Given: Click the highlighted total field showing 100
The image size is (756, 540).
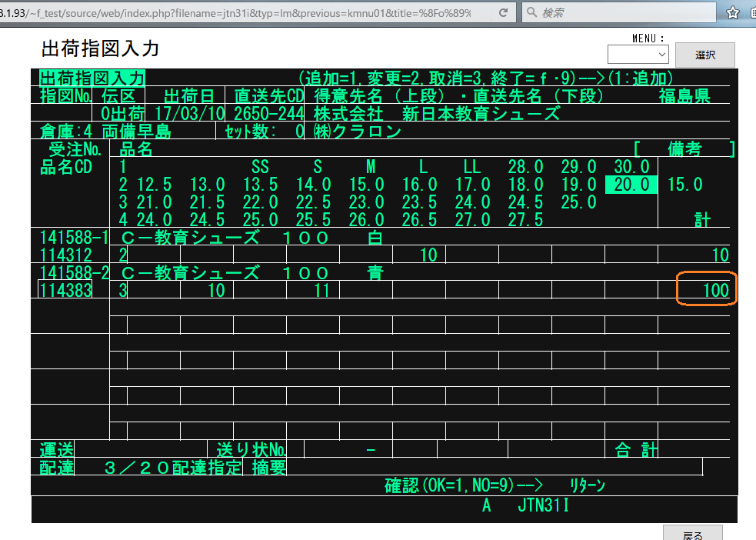Looking at the screenshot, I should (706, 290).
